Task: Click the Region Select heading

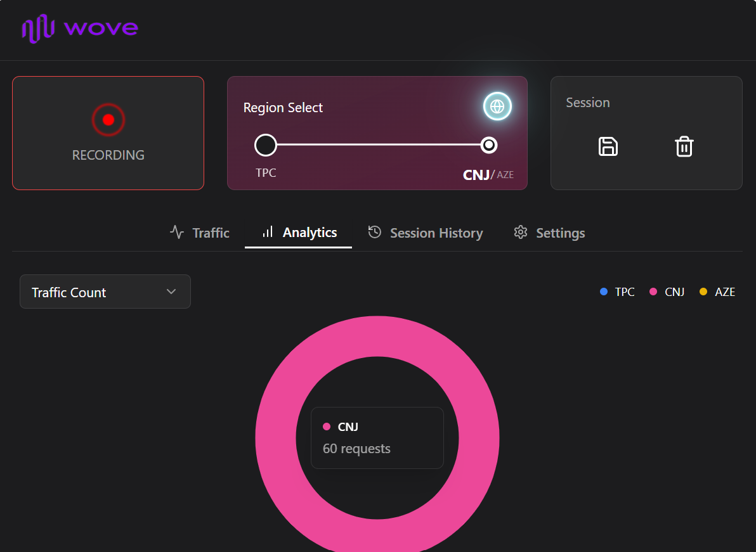Action: coord(283,107)
